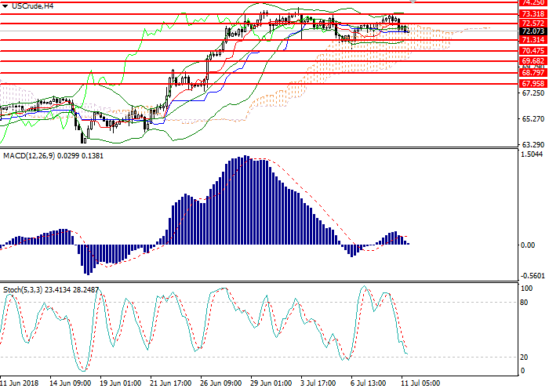Select the MACD scale value -0.5601

tap(533, 276)
